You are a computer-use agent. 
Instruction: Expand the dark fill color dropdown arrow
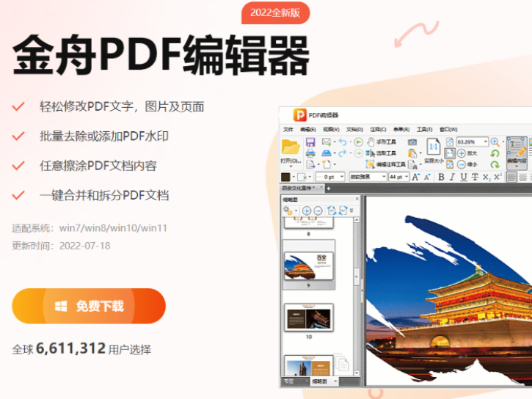click(x=294, y=177)
